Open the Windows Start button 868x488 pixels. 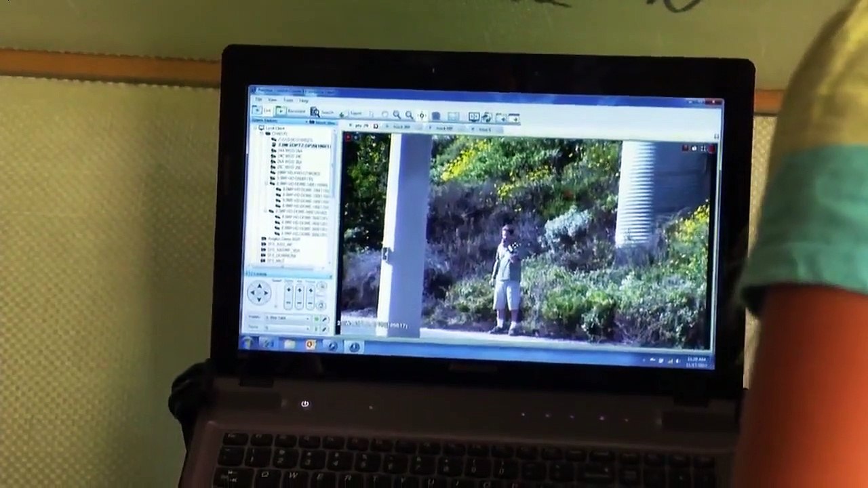coord(248,343)
